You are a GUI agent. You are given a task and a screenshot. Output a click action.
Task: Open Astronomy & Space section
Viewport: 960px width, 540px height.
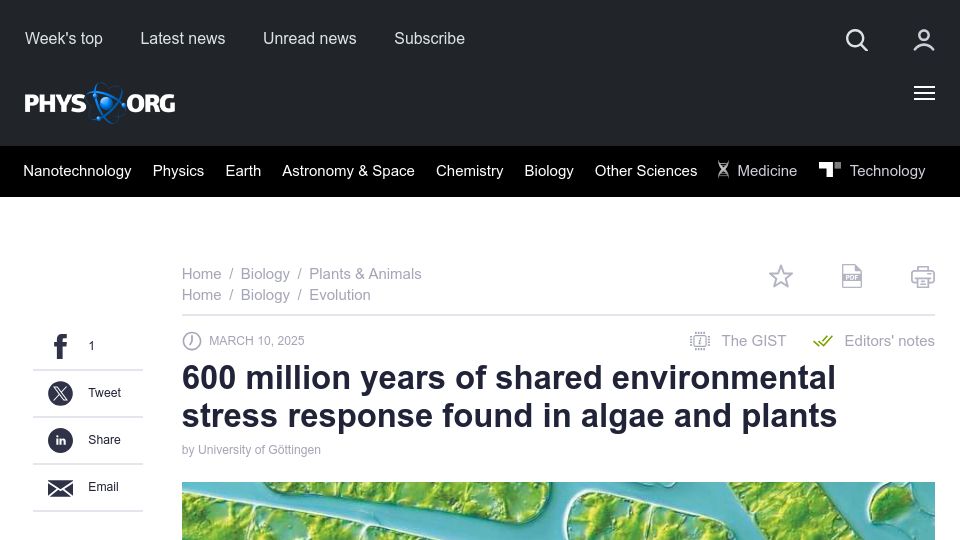point(348,171)
